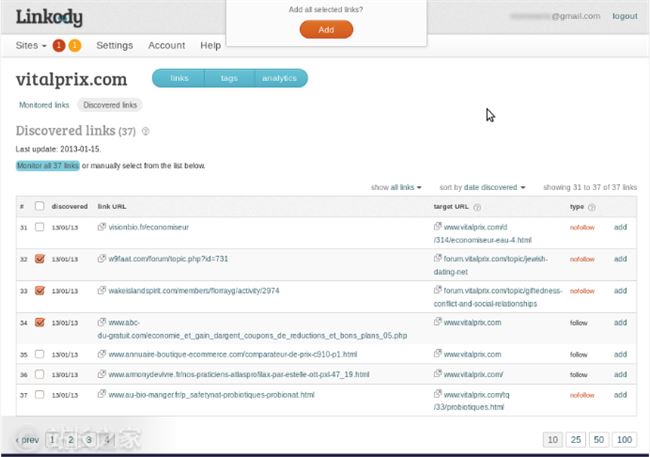Click the orange notification badge near Sites
The height and width of the screenshot is (457, 650).
click(75, 46)
